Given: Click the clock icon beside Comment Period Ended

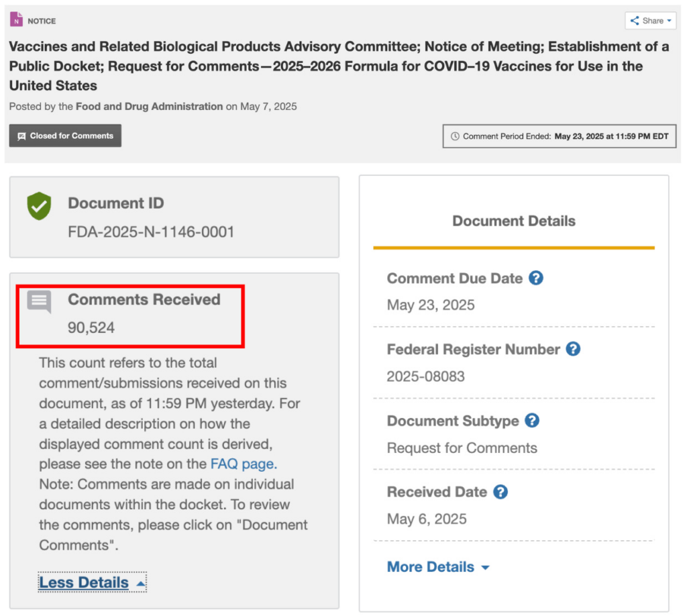Looking at the screenshot, I should pyautogui.click(x=455, y=136).
